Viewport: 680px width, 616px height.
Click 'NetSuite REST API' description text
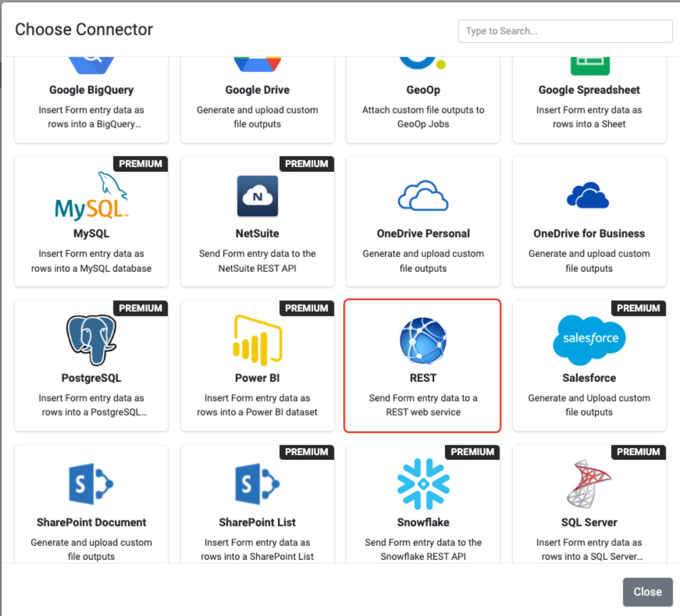(x=257, y=268)
